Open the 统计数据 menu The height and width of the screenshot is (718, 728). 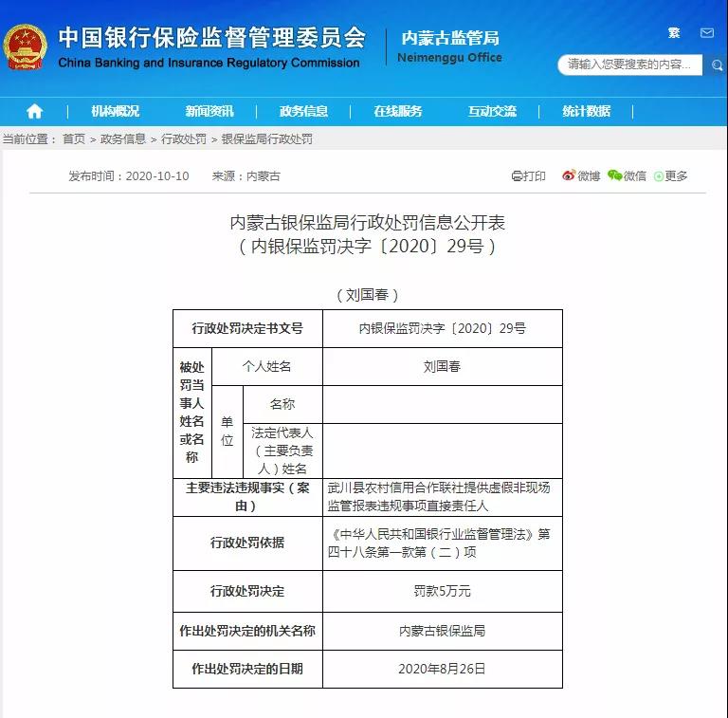[x=586, y=111]
